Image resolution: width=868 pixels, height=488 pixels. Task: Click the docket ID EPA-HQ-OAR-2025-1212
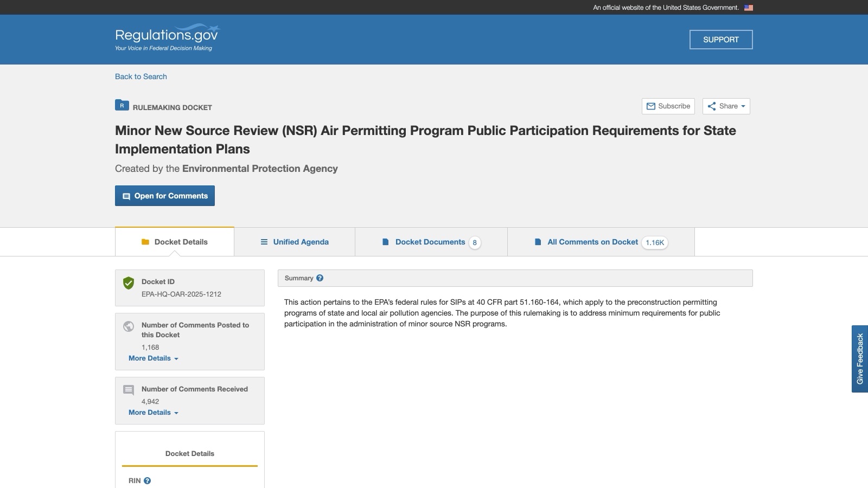click(181, 294)
